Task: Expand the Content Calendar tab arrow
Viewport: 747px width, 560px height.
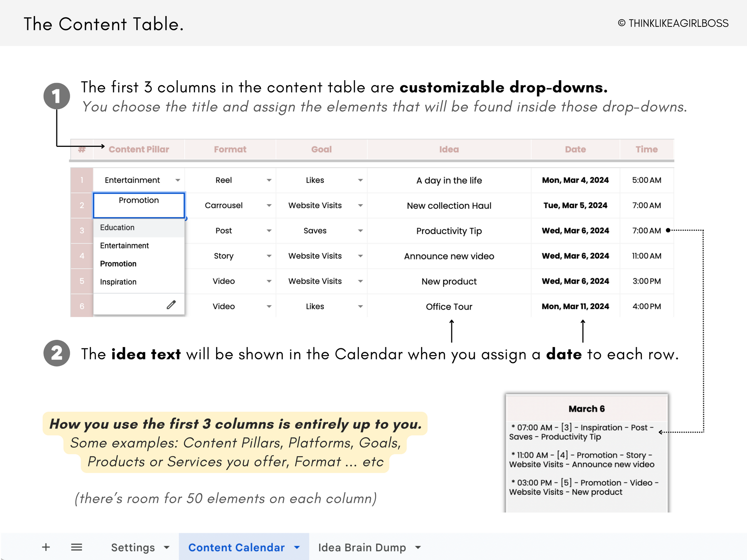Action: (297, 547)
